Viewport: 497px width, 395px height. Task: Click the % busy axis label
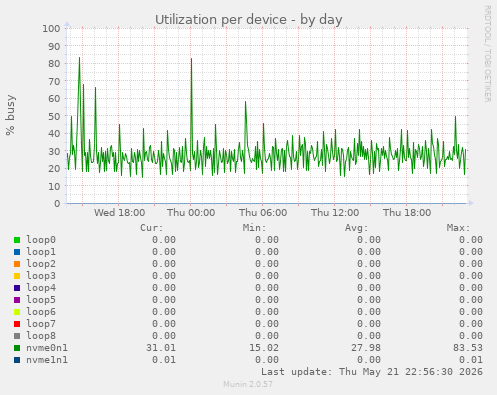(x=10, y=115)
